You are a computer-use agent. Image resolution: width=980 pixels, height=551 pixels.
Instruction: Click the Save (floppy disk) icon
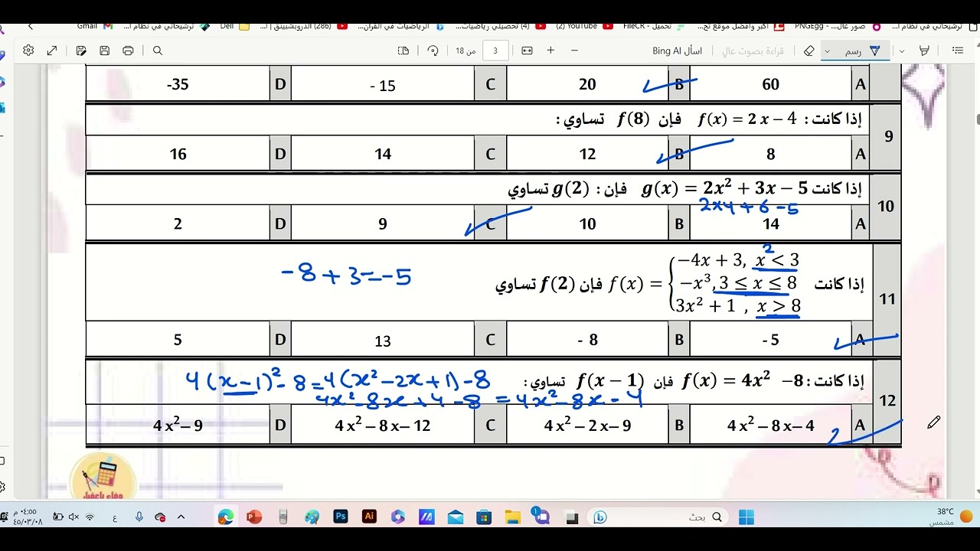click(x=104, y=51)
